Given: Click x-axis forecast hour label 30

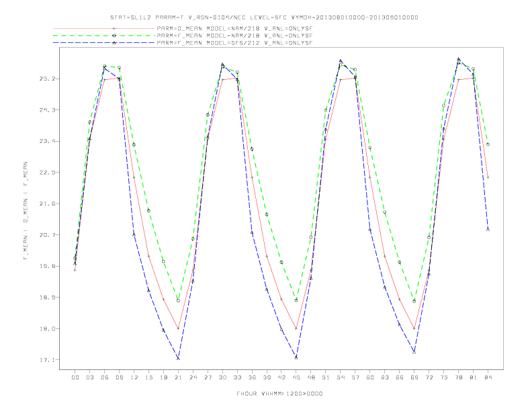Looking at the screenshot, I should point(222,377).
